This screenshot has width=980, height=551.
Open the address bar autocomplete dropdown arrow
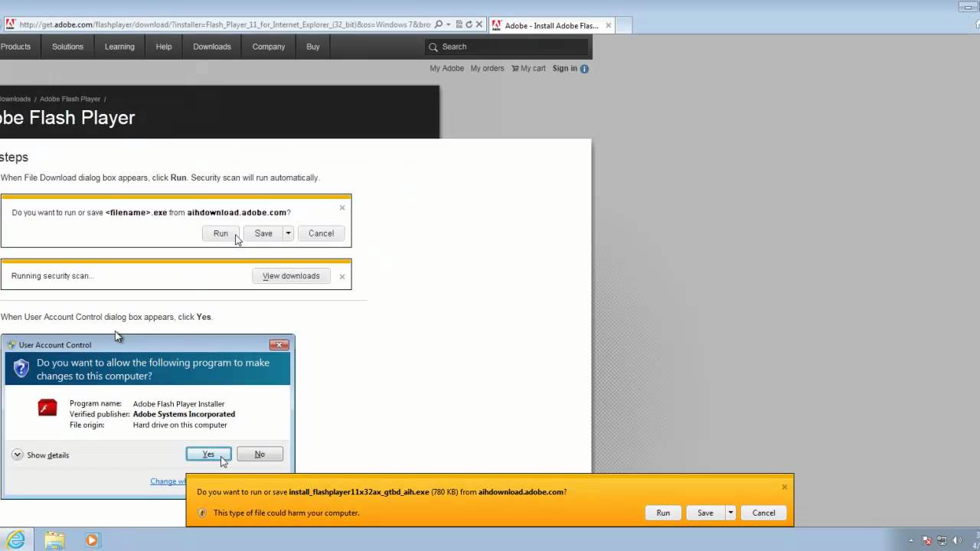point(447,24)
